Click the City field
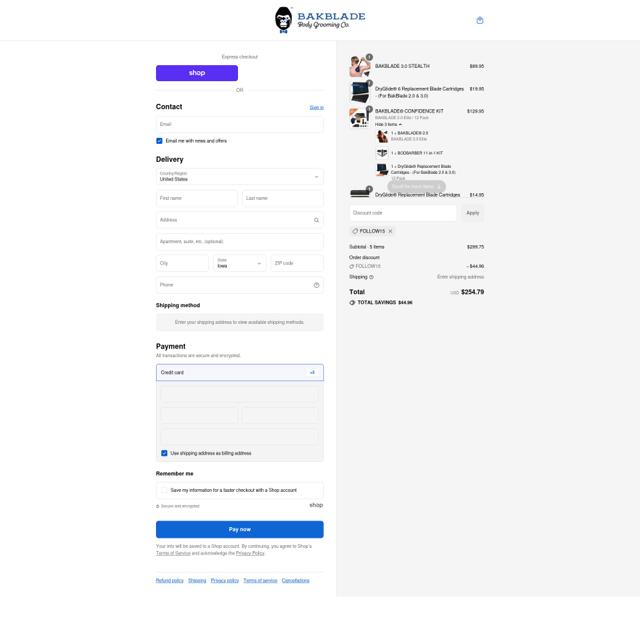Image resolution: width=640 pixels, height=623 pixels. (182, 263)
